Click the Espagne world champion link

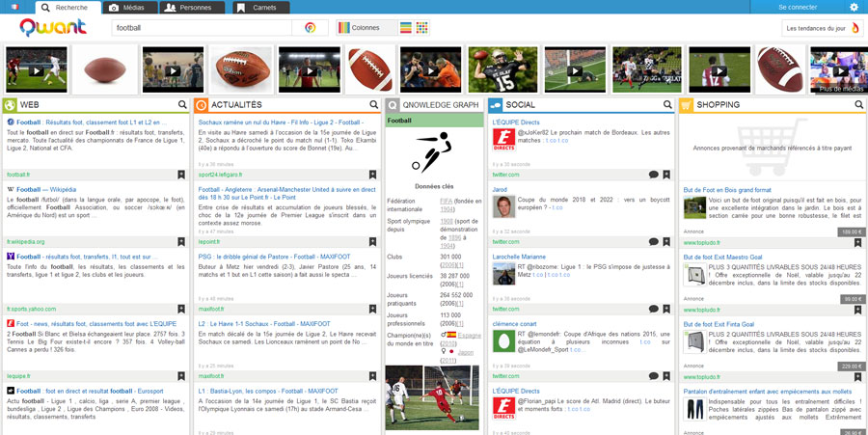tap(470, 336)
